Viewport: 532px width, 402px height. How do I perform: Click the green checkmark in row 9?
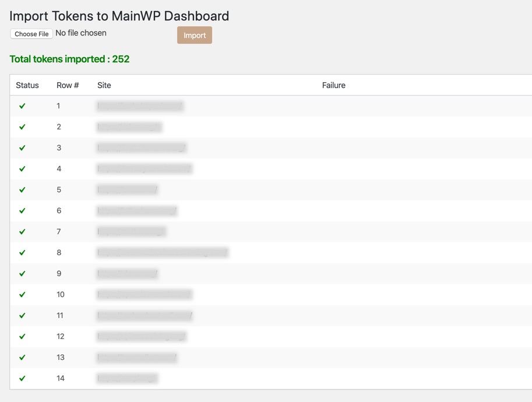pos(22,273)
